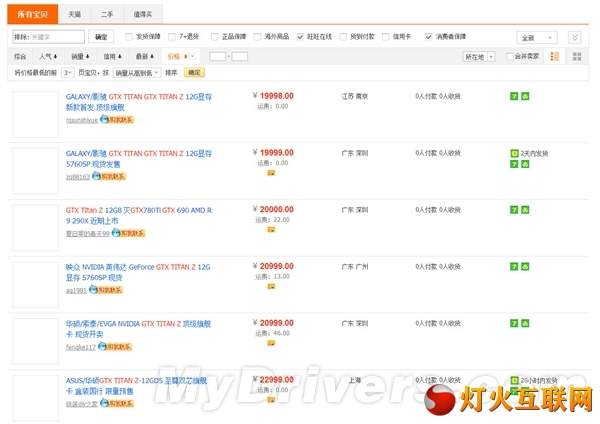Switch to list view layout icon
The height and width of the screenshot is (424, 600).
(554, 57)
